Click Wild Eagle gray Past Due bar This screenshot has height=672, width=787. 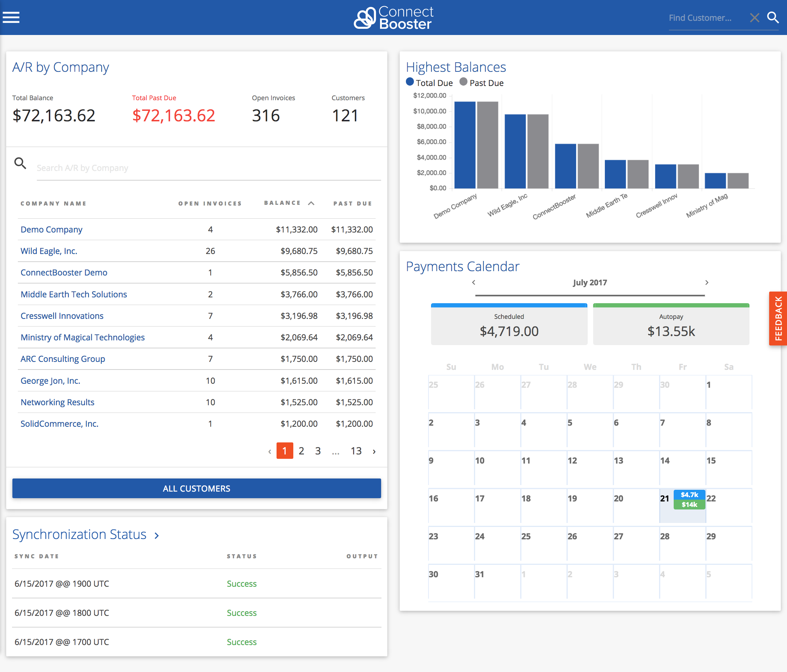[538, 151]
